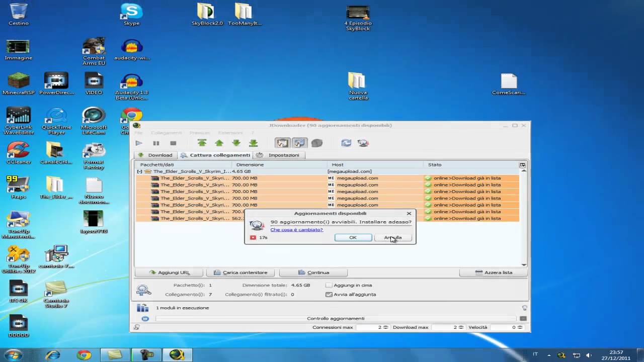
Task: Select the Fraps desktop icon
Action: (19, 188)
